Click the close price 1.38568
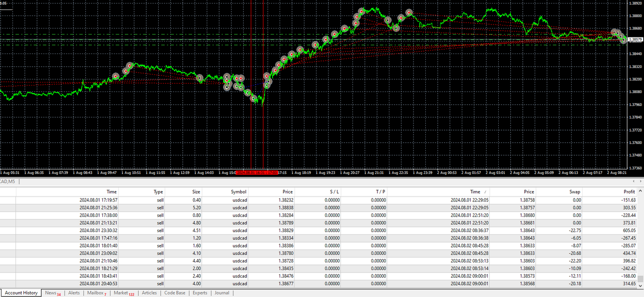This screenshot has width=644, height=297. point(527,283)
